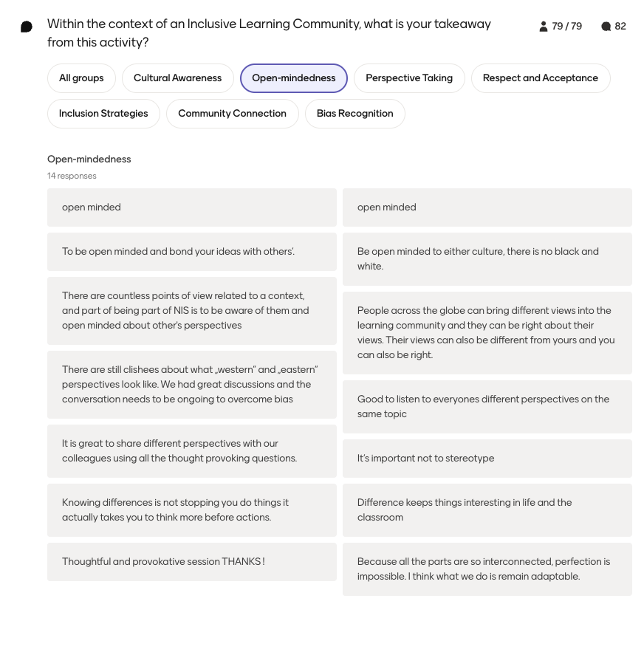Screen dimensions: 644x652
Task: Switch to Perspective Taking group
Action: (x=409, y=78)
